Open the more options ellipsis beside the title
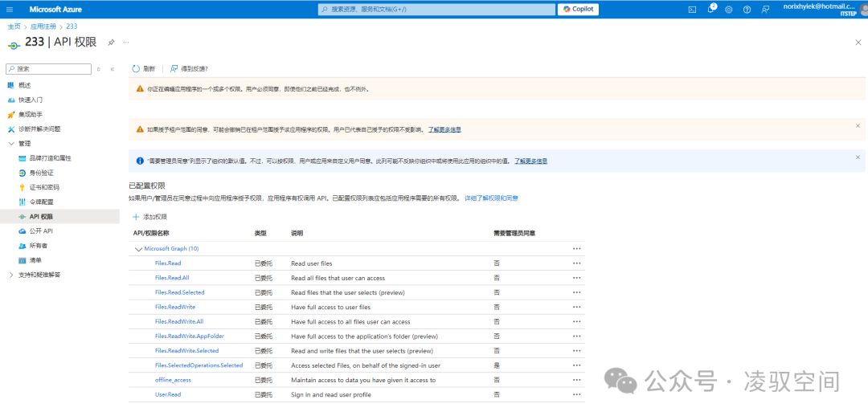 [x=126, y=43]
